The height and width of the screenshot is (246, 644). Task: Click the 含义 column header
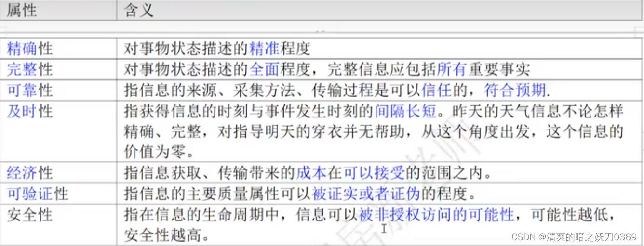(380, 10)
